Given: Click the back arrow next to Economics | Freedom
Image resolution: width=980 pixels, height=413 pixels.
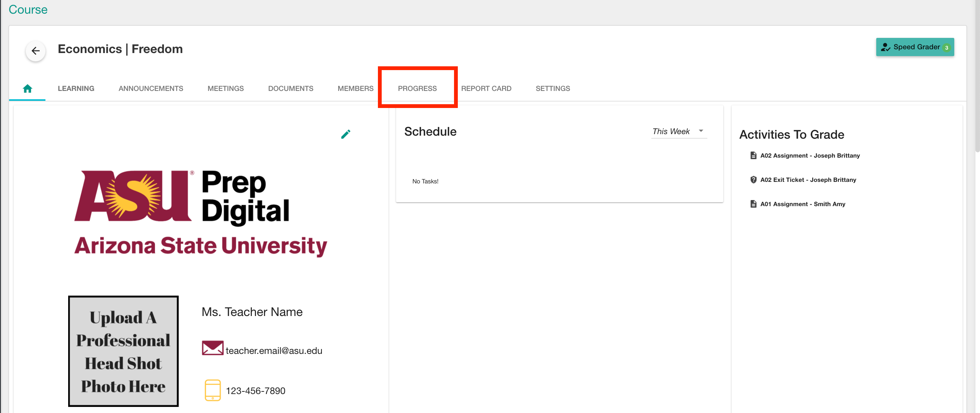Looking at the screenshot, I should tap(35, 51).
